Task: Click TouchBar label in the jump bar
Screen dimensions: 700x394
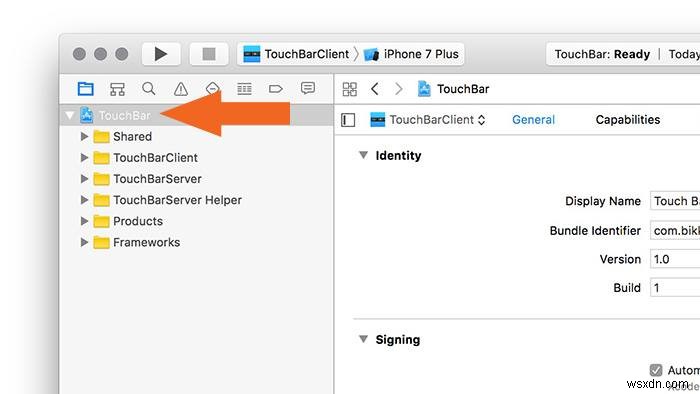Action: (463, 89)
